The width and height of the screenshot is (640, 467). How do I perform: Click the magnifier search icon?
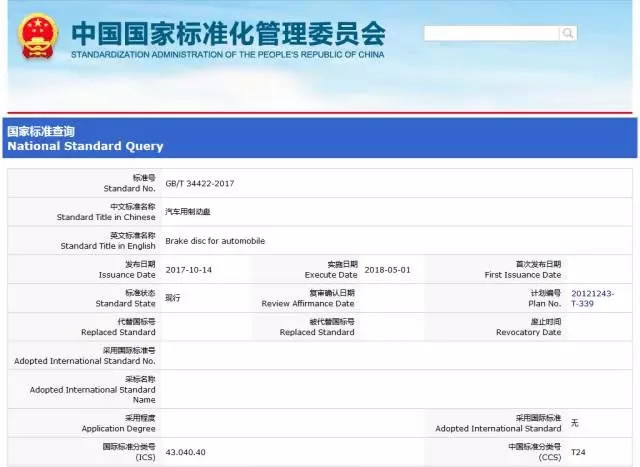568,33
